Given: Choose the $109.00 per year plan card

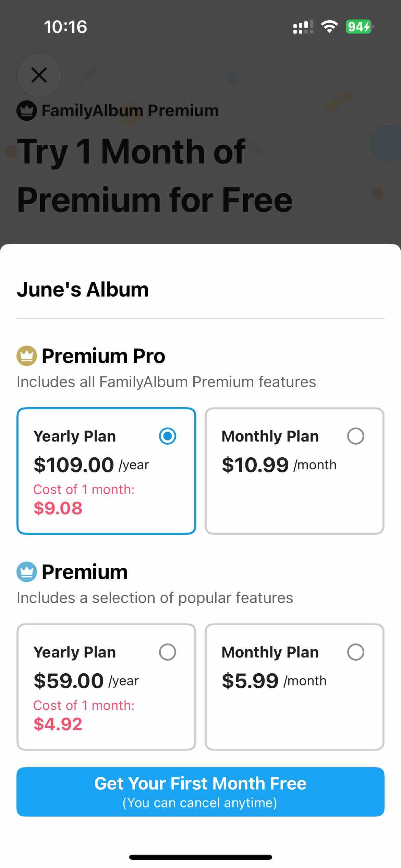Looking at the screenshot, I should coord(106,471).
